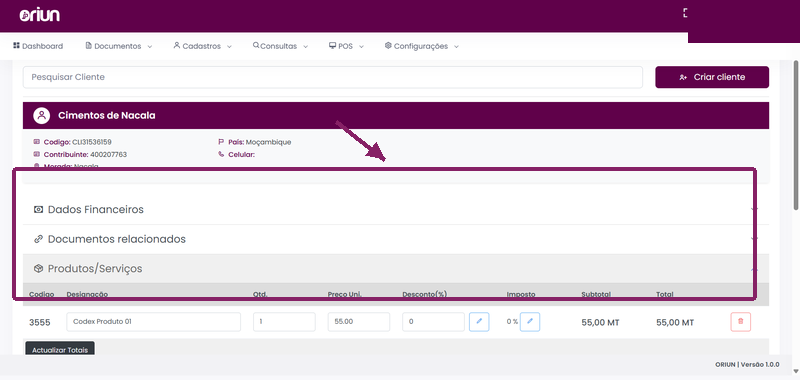Screen dimensions: 800x380
Task: Focus the Qtd. quantity input field
Action: coord(284,322)
